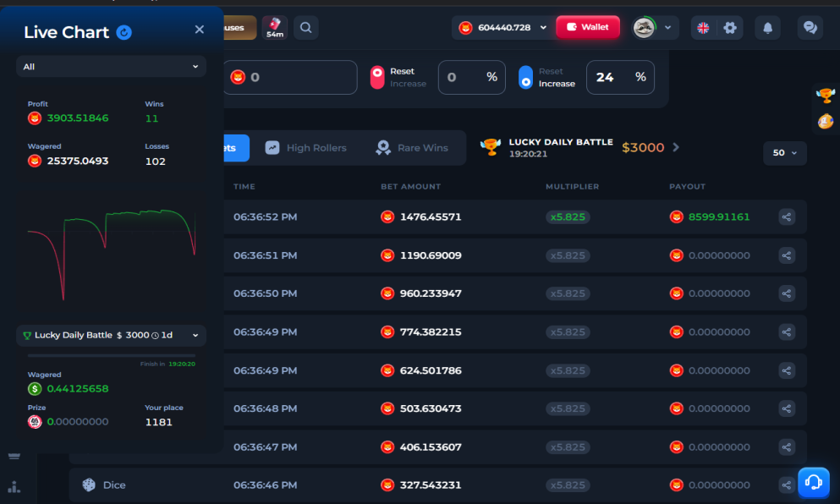Open the leaderboard bars icon in left sidebar
840x504 pixels.
[14, 487]
